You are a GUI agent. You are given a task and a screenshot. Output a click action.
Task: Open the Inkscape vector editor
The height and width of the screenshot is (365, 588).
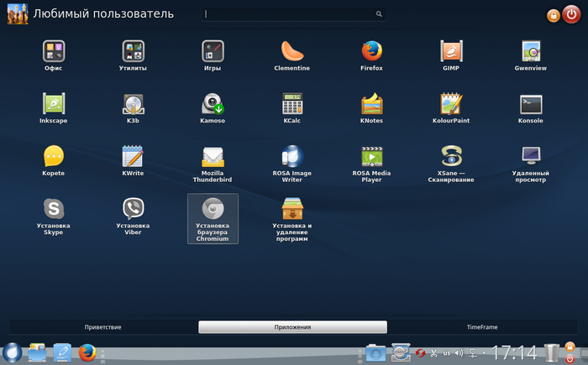pyautogui.click(x=54, y=104)
